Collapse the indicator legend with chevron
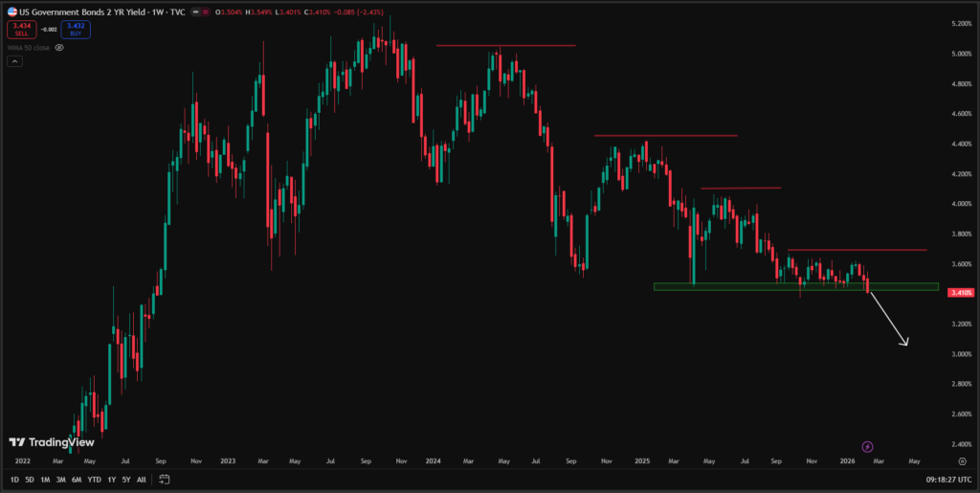This screenshot has width=980, height=493. coord(13,61)
